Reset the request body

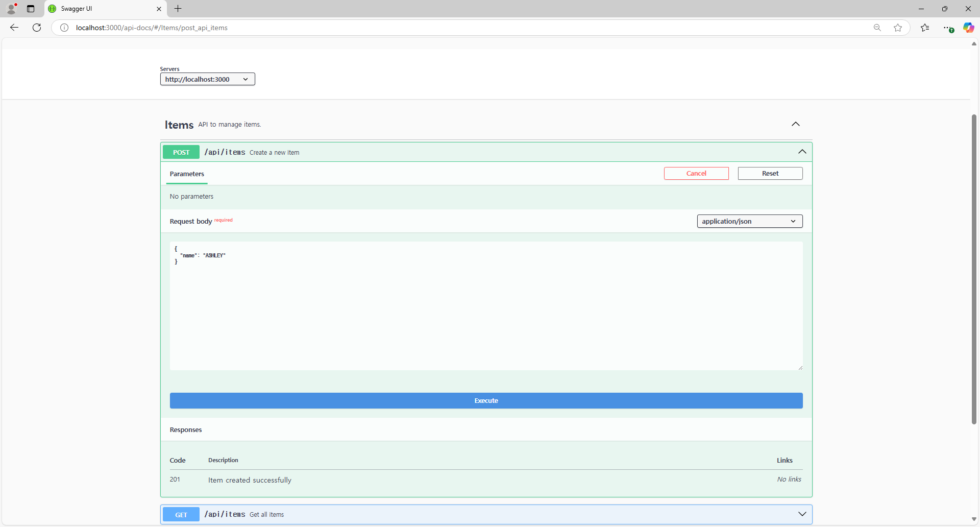[770, 174]
